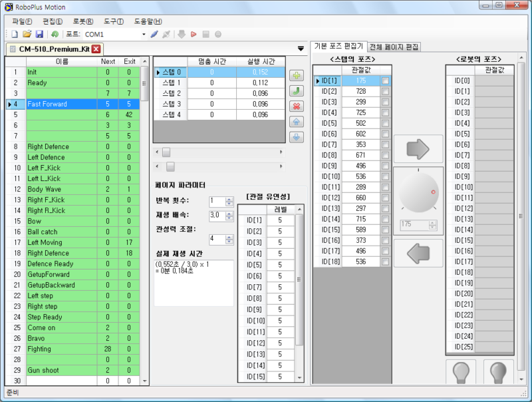Click the upper horizontal slider below step list

pos(219,152)
